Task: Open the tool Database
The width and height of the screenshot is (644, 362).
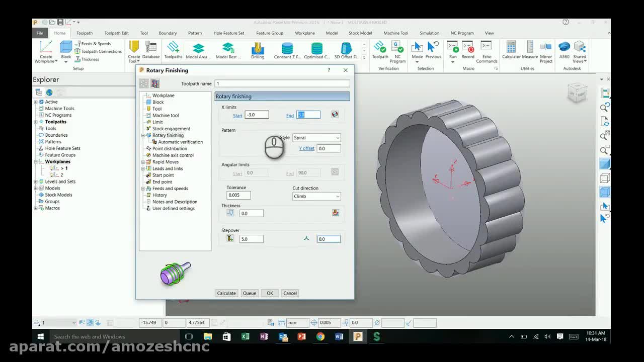Action: [x=150, y=49]
